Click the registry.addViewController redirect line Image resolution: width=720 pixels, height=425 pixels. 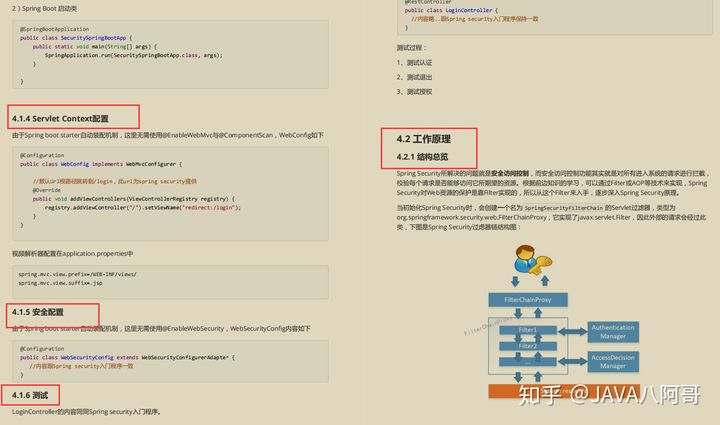click(x=143, y=207)
